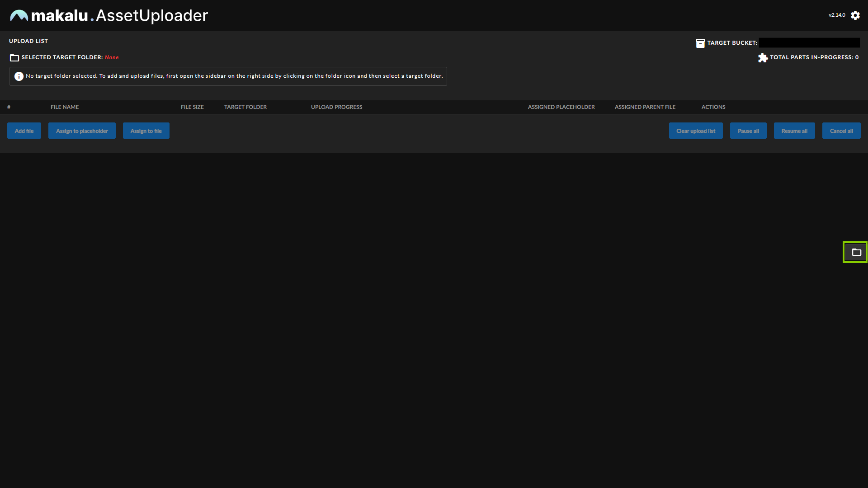Select the v2.14.0 version label
This screenshot has width=868, height=488.
[837, 15]
